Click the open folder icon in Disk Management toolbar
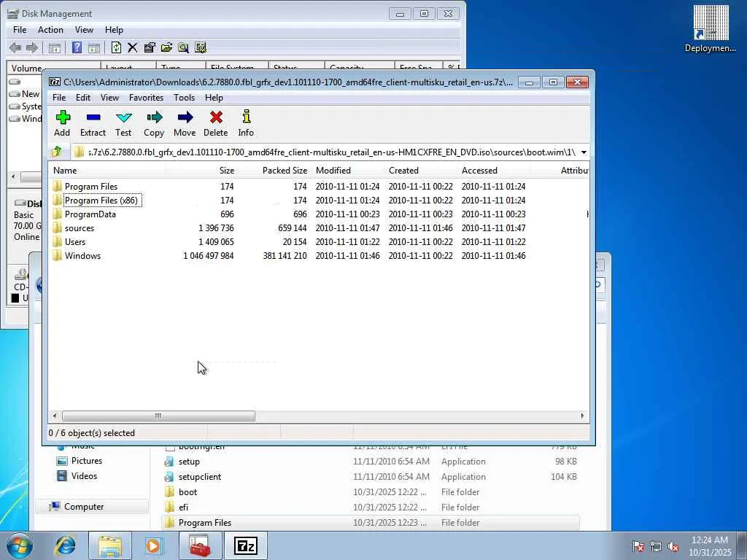Viewport: 747px width, 560px height. (166, 47)
